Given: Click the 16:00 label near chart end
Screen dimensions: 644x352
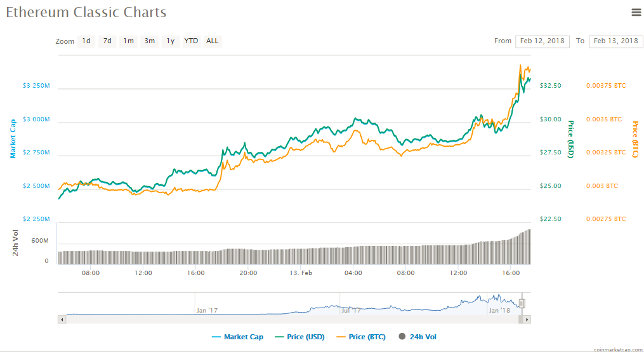Looking at the screenshot, I should coord(511,273).
